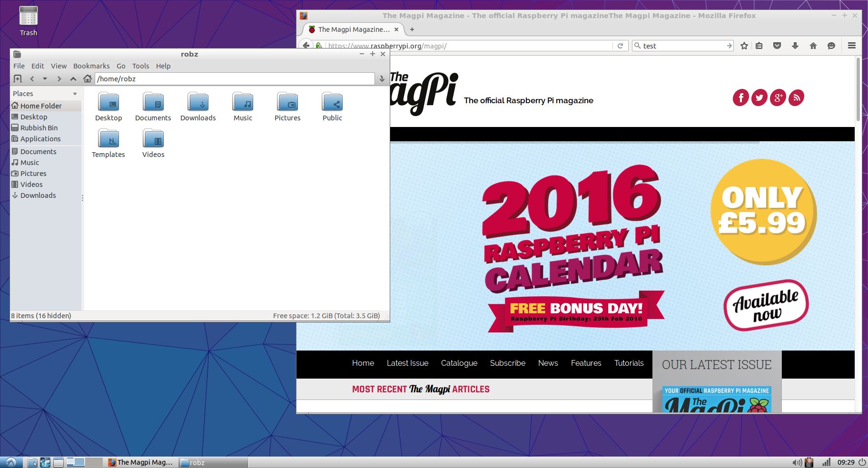Open the Firefox hamburger menu
The width and height of the screenshot is (868, 468).
pyautogui.click(x=851, y=46)
